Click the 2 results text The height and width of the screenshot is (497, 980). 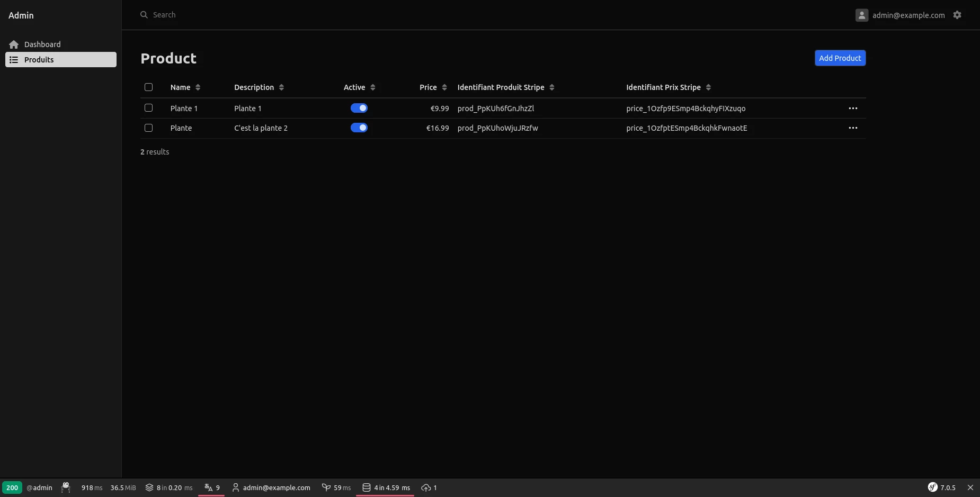pos(155,152)
